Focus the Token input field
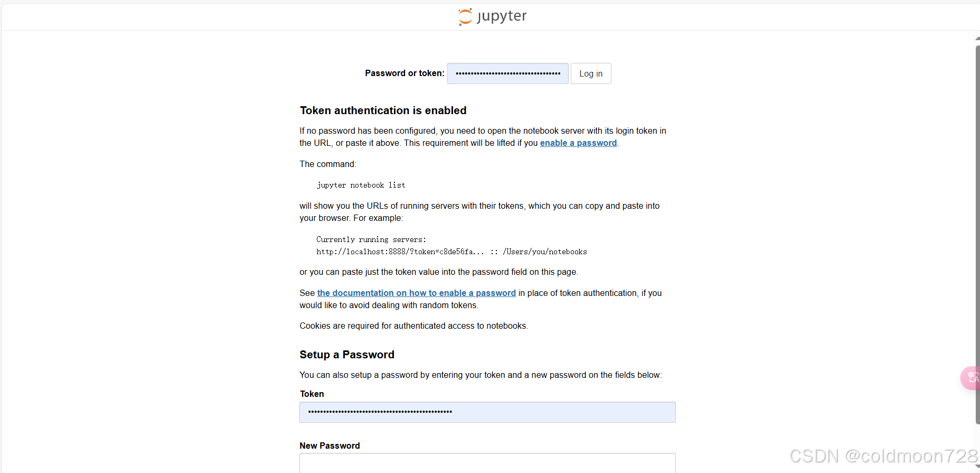Image resolution: width=980 pixels, height=473 pixels. [x=487, y=412]
